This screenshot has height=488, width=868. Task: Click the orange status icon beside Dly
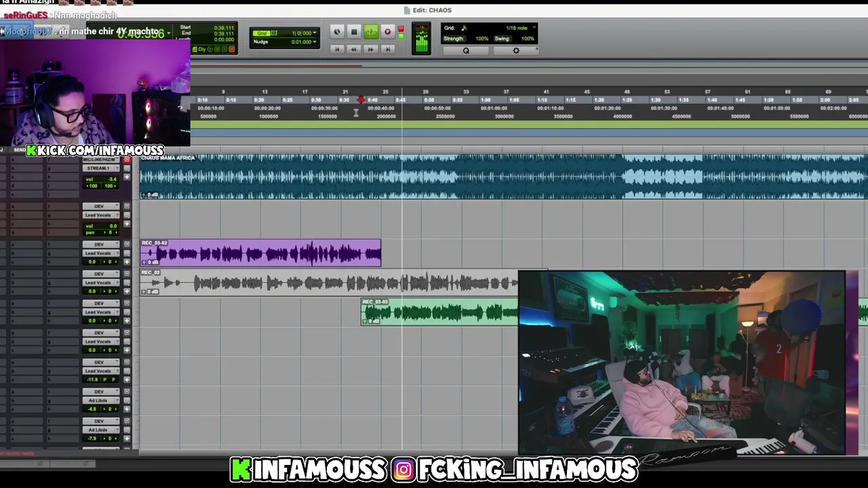point(231,49)
